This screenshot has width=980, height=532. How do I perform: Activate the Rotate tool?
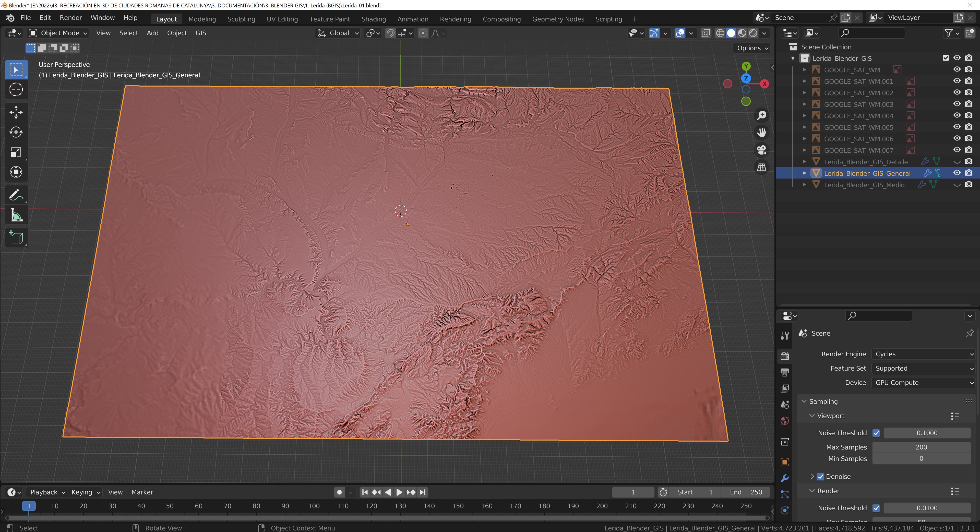pos(16,132)
